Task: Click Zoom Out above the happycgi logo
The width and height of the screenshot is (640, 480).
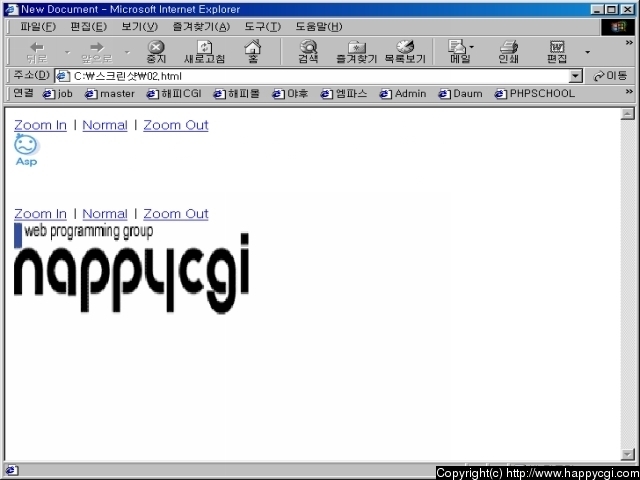Action: 176,214
